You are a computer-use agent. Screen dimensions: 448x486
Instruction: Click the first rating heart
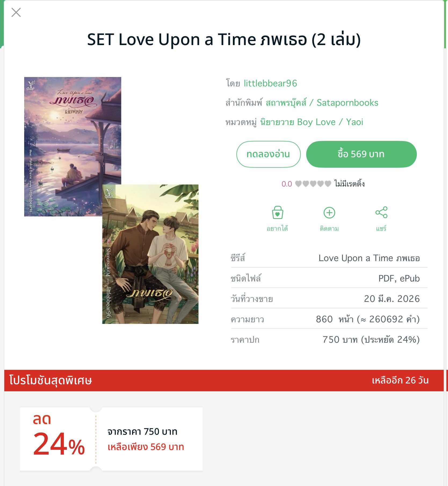click(298, 184)
